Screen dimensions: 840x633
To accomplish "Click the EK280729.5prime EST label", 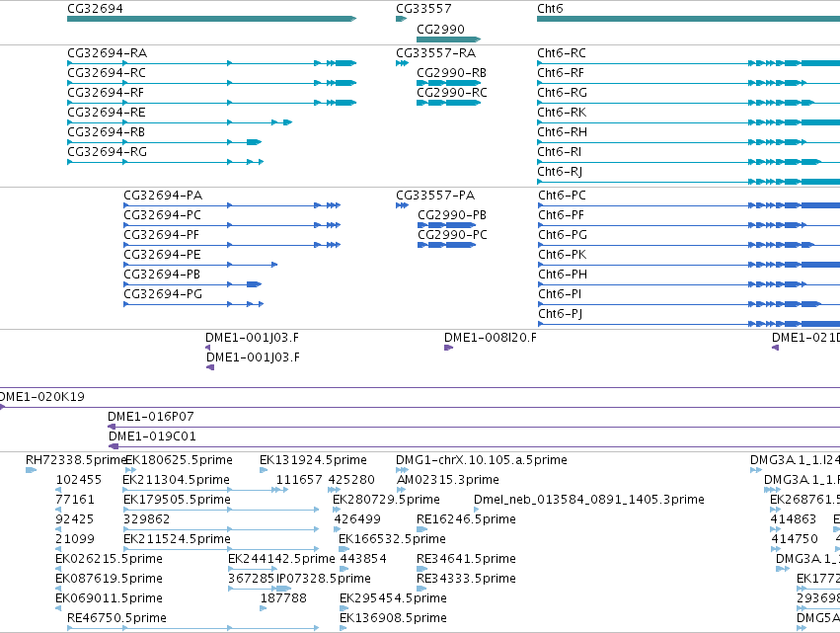I will pos(386,500).
